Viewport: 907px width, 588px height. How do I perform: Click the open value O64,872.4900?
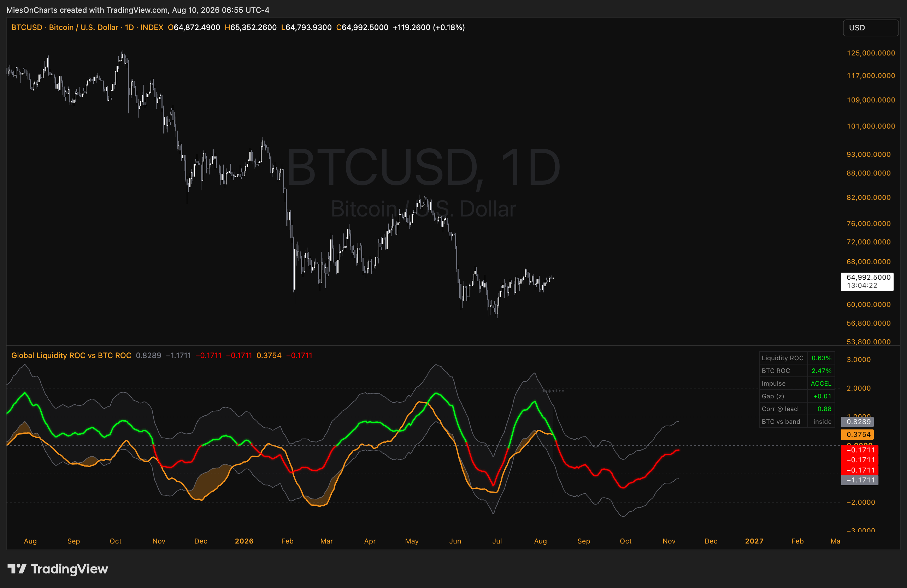[194, 28]
